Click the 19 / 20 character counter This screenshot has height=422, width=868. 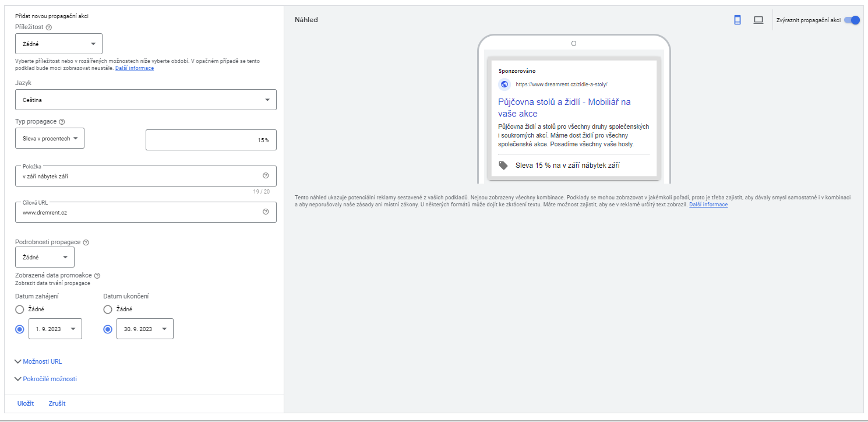[262, 191]
